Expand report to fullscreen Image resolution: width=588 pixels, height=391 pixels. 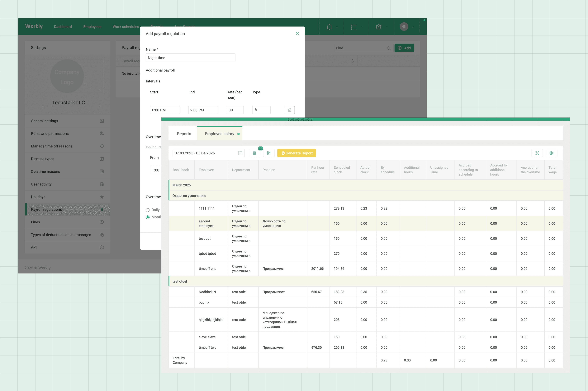[537, 153]
